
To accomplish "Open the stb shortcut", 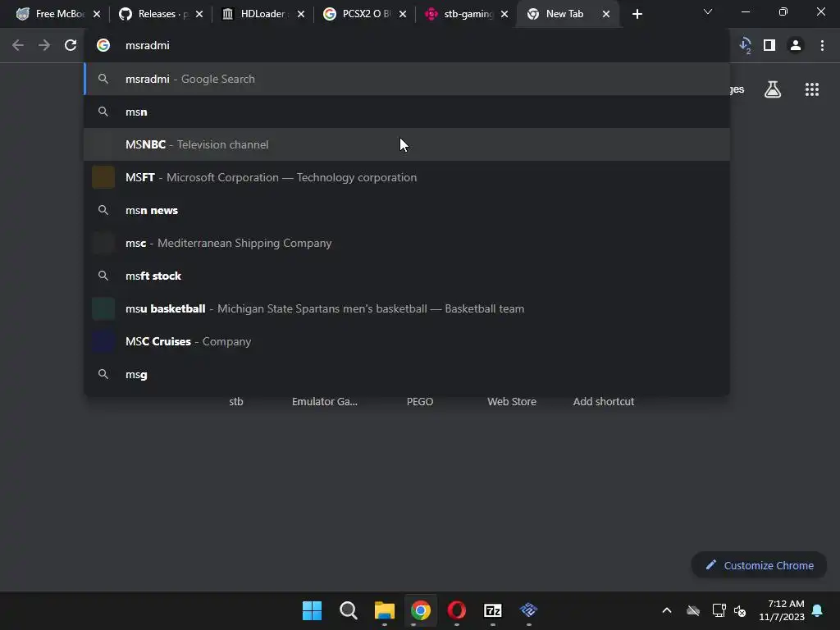I will point(236,401).
